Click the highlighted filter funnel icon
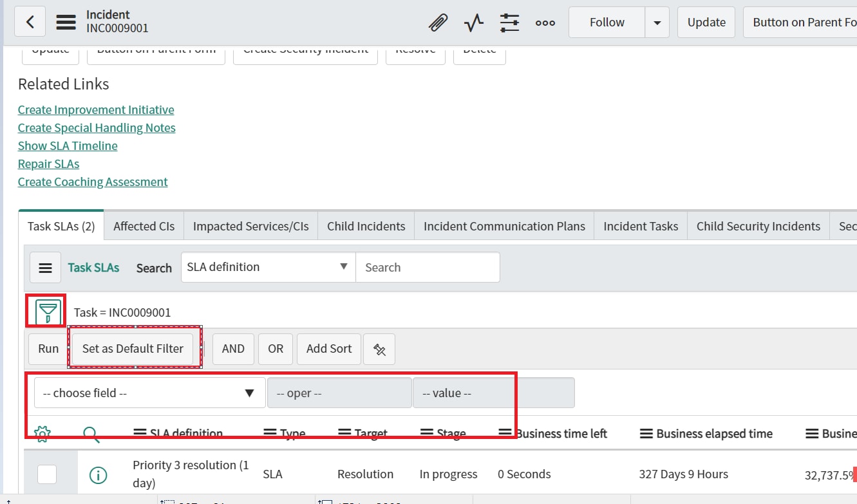This screenshot has width=857, height=504. click(x=45, y=310)
